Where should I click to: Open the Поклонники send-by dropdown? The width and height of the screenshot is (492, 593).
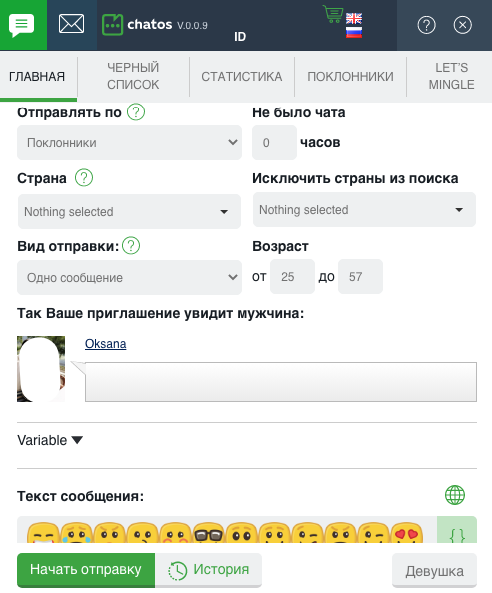coord(129,143)
